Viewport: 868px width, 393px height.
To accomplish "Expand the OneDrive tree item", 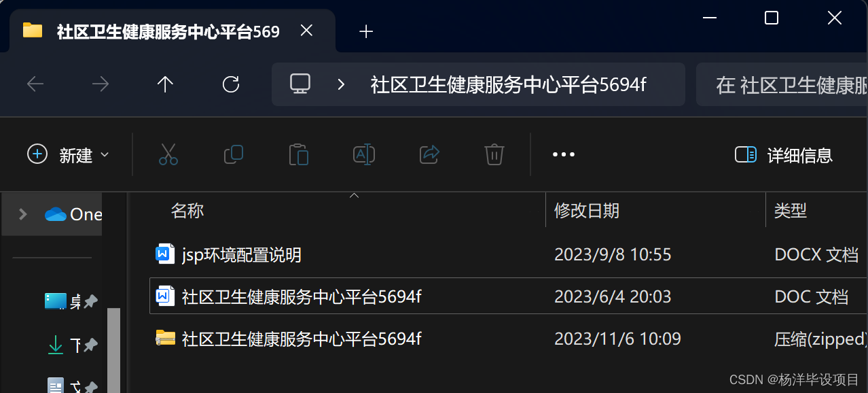I will point(23,214).
